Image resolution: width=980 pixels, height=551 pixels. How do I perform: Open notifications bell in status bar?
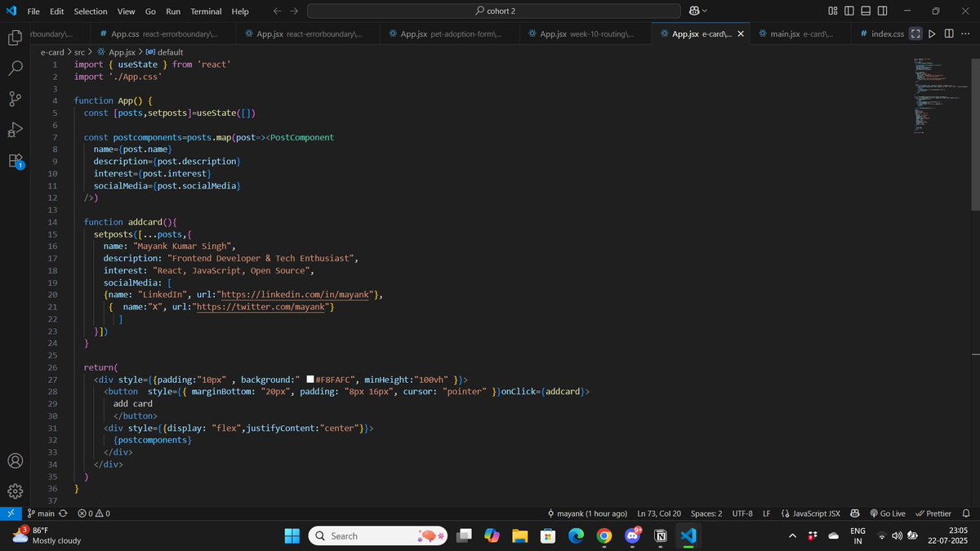966,513
